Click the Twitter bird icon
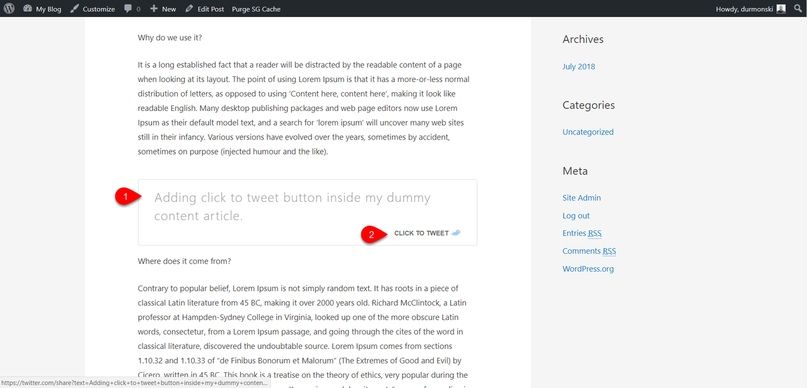 click(x=456, y=233)
